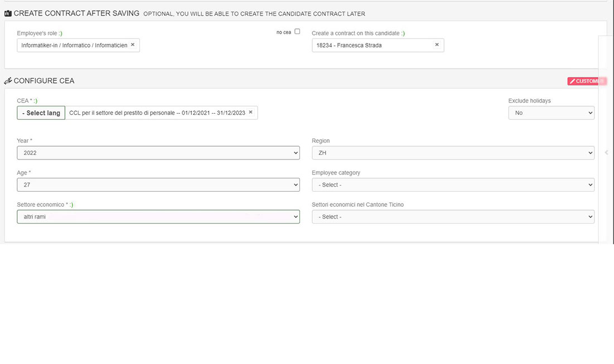This screenshot has height=364, width=614.
Task: Click the candidate contract selection field
Action: click(378, 45)
